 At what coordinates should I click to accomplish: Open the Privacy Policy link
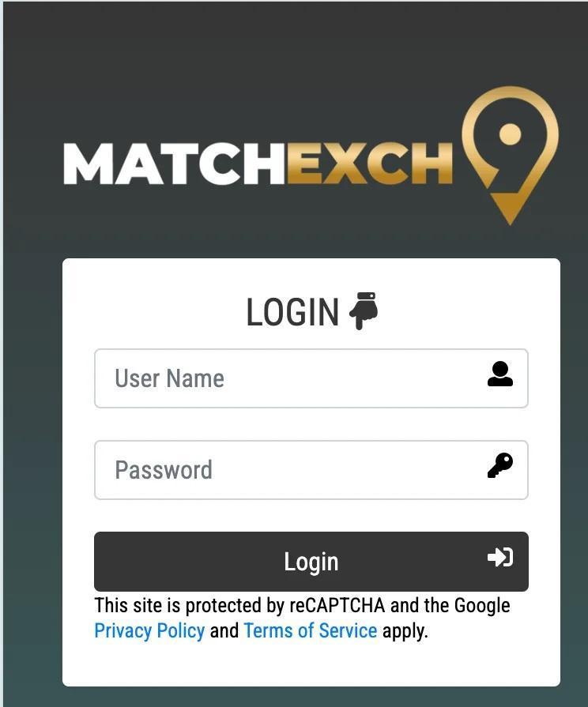pyautogui.click(x=149, y=630)
